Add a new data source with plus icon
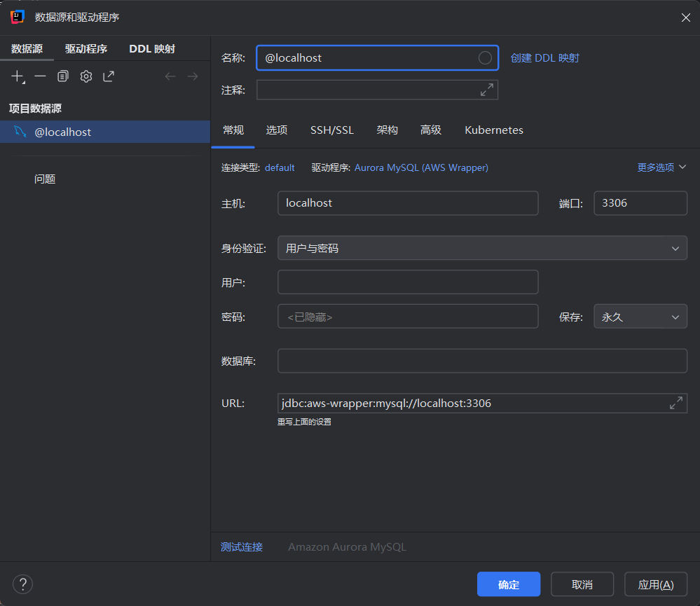Viewport: 700px width, 606px height. pyautogui.click(x=18, y=76)
